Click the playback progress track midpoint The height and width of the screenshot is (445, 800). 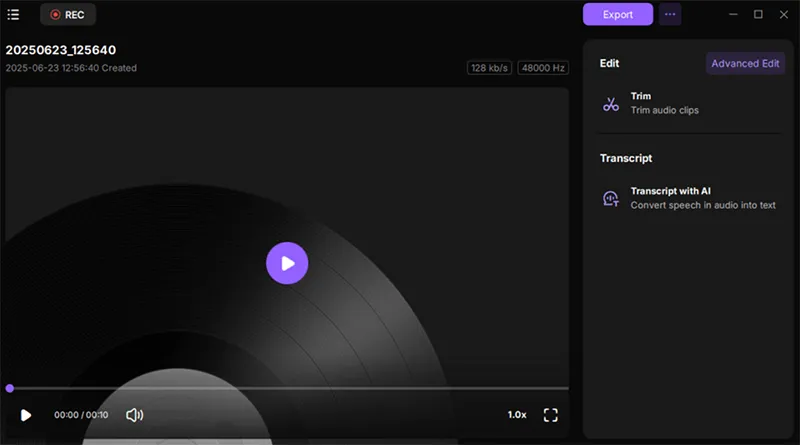(x=287, y=388)
